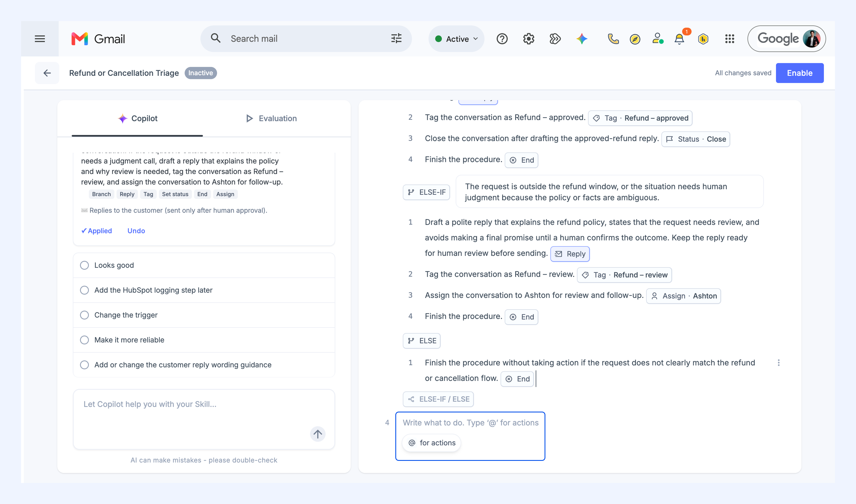Image resolution: width=856 pixels, height=504 pixels.
Task: Click the Undo link
Action: [136, 231]
